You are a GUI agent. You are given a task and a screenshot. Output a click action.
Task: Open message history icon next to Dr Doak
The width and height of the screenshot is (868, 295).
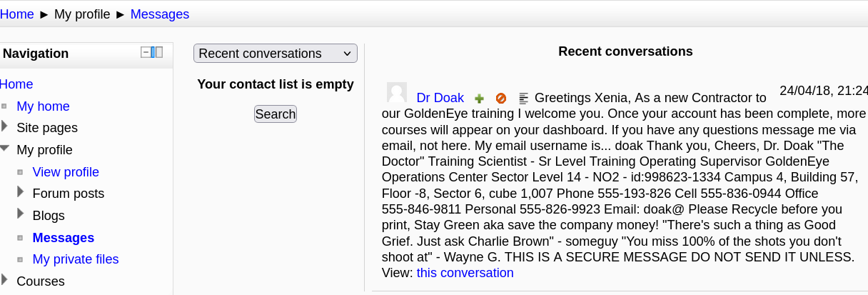point(523,99)
